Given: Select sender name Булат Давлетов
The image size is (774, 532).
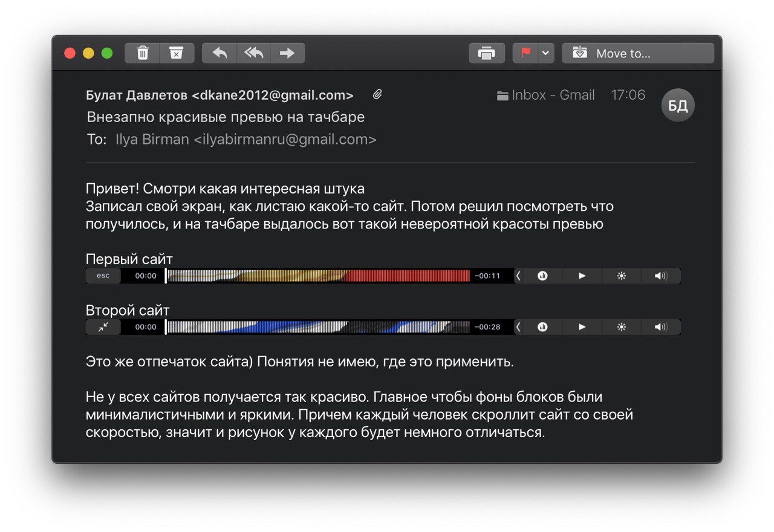Looking at the screenshot, I should point(137,95).
